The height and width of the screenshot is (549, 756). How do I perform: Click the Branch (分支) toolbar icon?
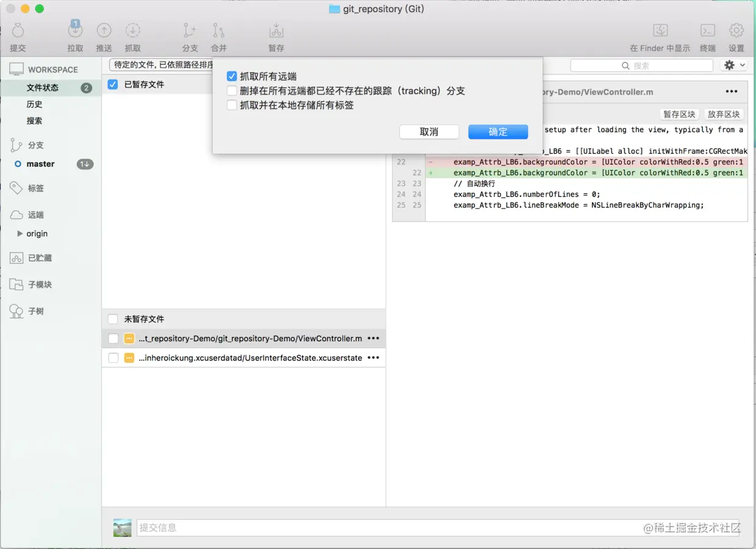(190, 30)
